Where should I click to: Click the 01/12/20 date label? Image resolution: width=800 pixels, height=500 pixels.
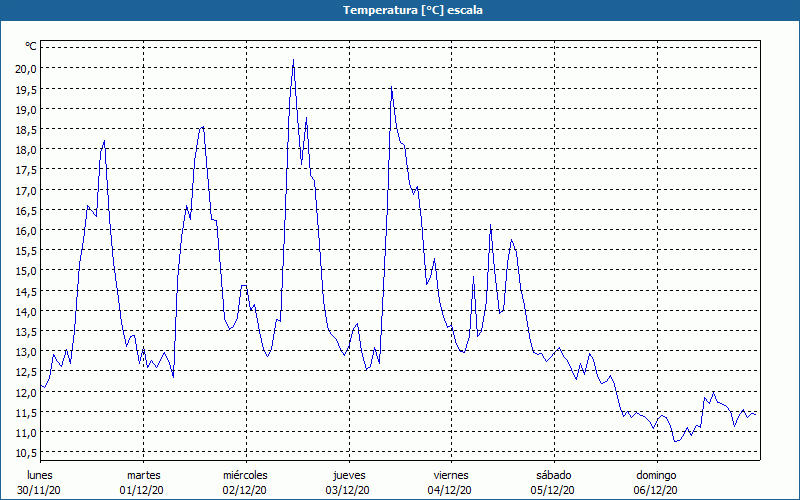(x=142, y=490)
